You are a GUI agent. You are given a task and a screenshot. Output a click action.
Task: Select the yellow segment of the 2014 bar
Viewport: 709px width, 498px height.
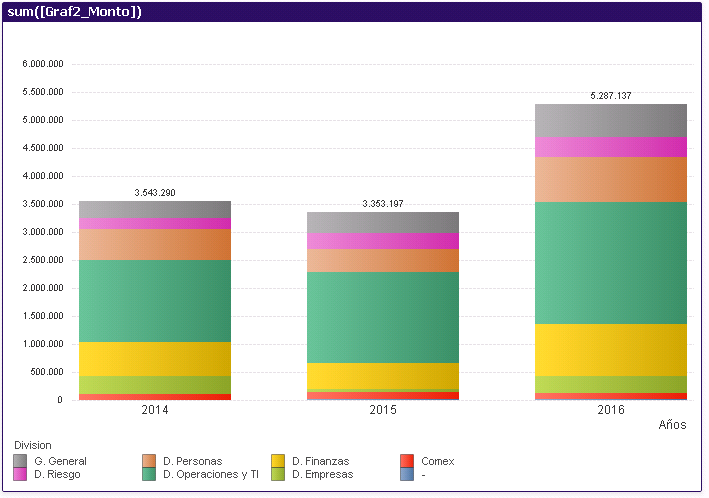tap(155, 359)
